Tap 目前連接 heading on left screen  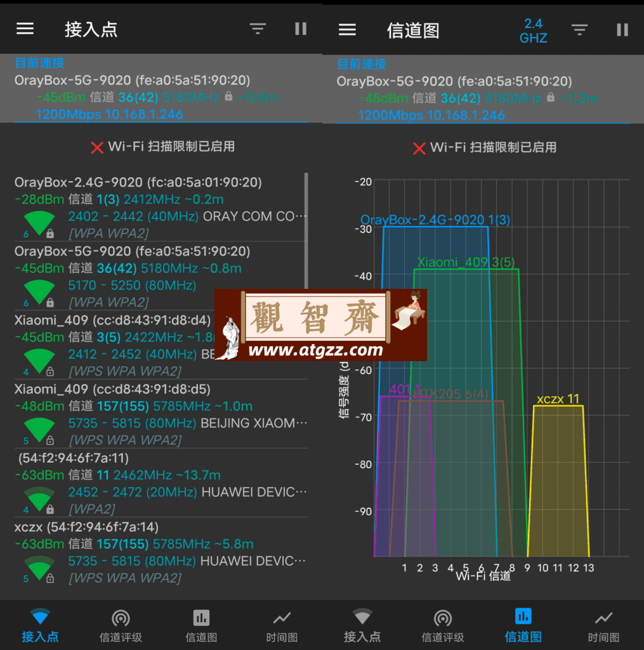pos(39,63)
